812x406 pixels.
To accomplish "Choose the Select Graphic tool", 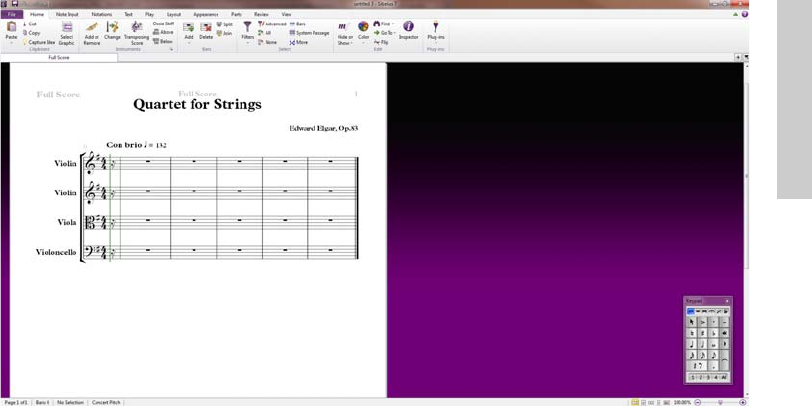I will 67,33.
